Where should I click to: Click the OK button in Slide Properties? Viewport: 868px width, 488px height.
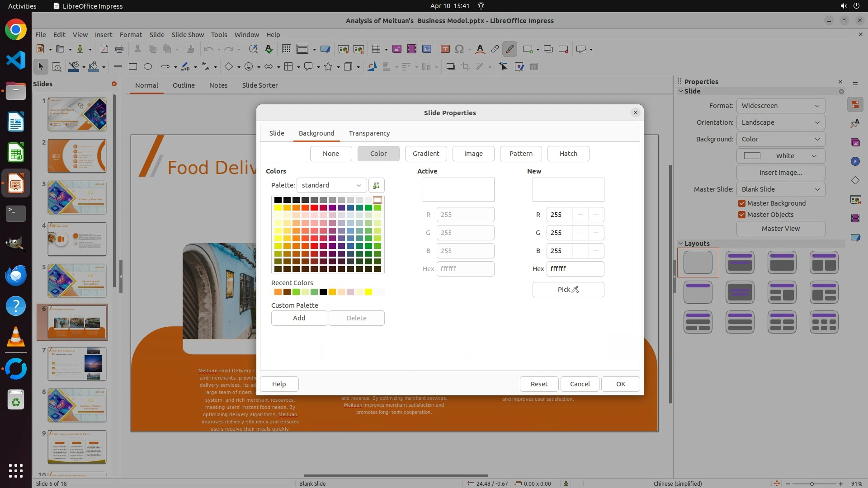(620, 384)
